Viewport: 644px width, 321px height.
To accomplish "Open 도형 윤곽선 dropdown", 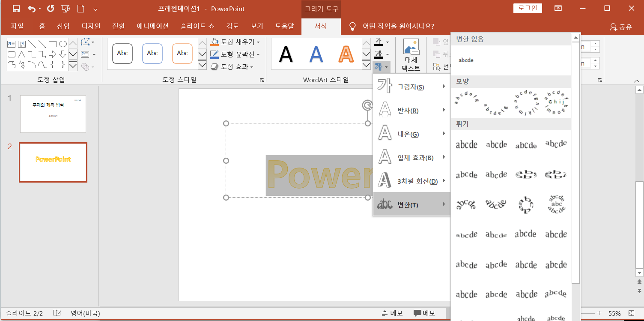I will [235, 54].
